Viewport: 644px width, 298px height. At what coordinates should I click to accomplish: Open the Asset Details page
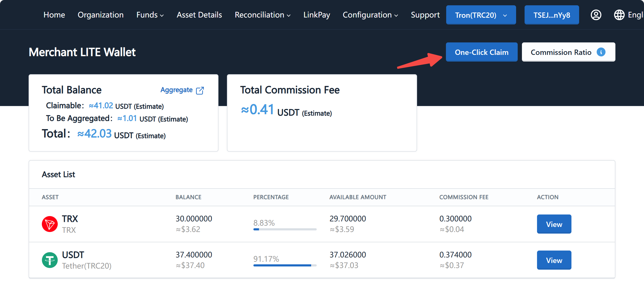pos(199,15)
